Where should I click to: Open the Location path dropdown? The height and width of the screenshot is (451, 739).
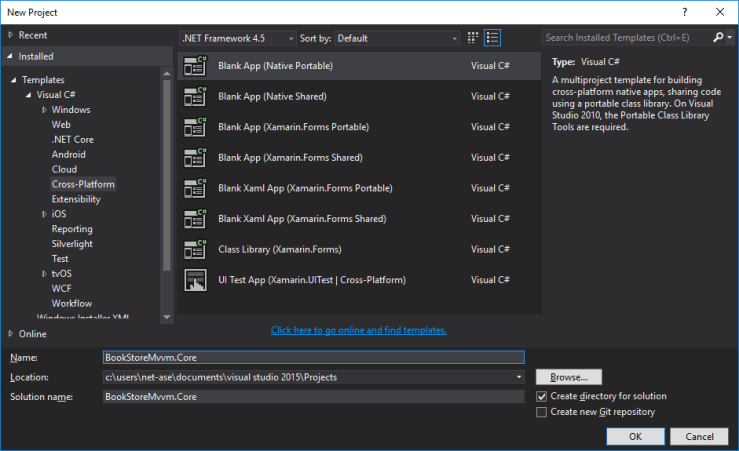tap(519, 377)
